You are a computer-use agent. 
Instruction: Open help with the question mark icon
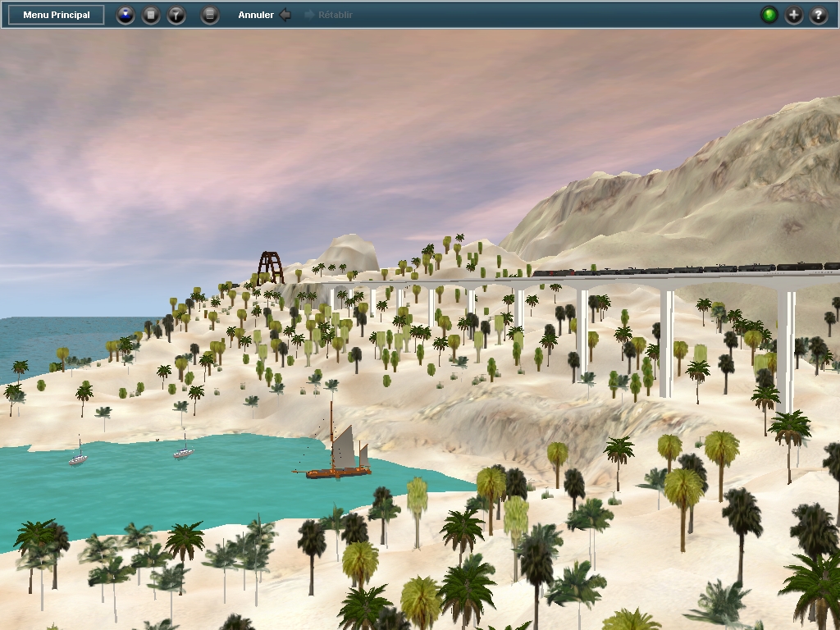(x=819, y=15)
